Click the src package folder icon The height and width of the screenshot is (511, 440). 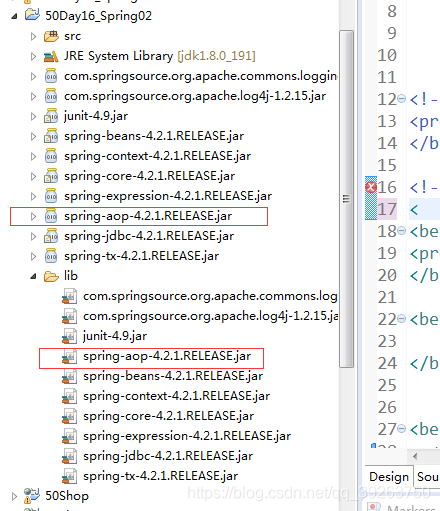click(51, 36)
